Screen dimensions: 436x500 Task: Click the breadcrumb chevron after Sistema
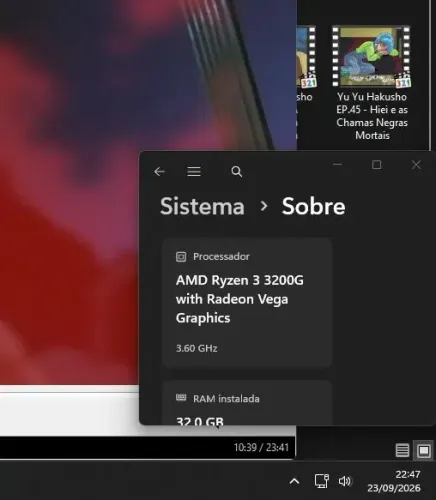click(264, 206)
